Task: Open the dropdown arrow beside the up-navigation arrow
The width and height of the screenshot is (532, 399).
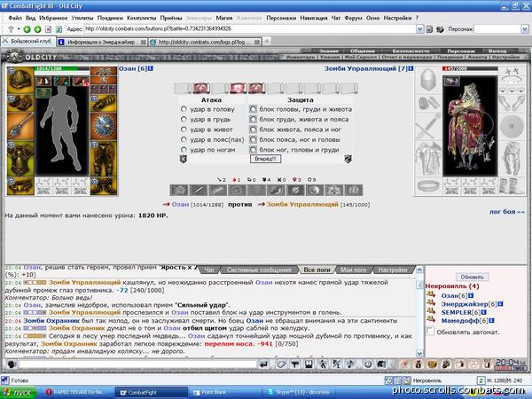Action: 19,29
